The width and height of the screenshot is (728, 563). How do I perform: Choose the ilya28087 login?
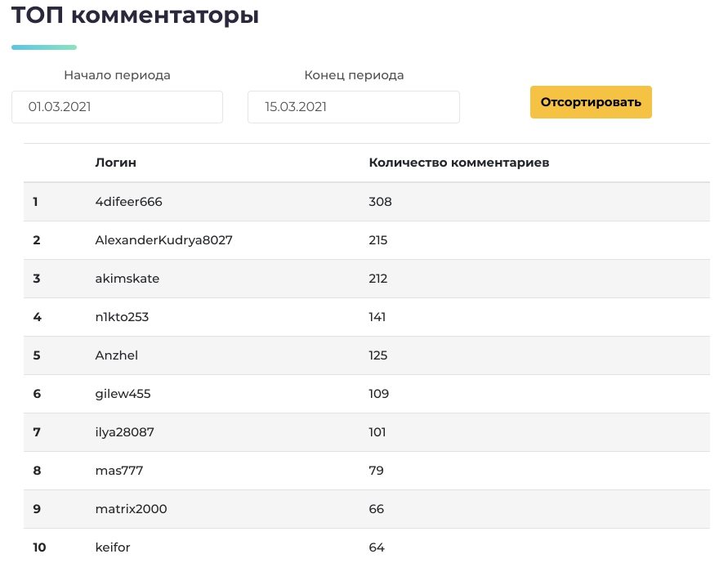click(124, 432)
